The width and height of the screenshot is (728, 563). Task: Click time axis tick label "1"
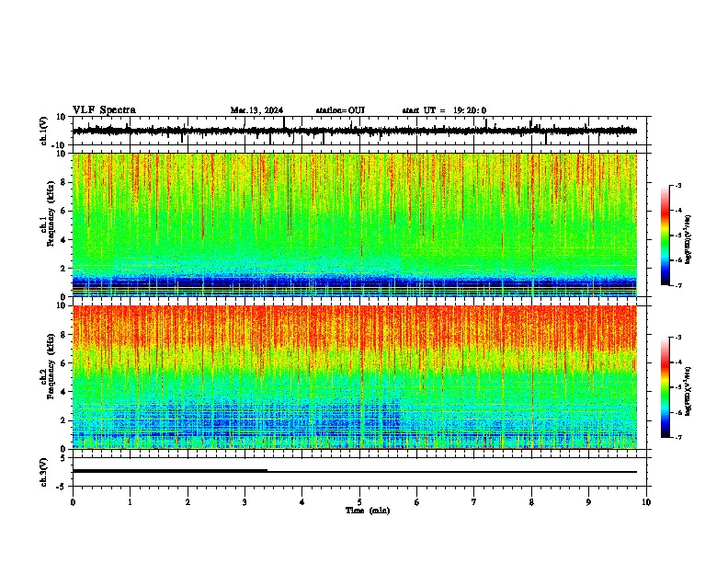click(x=130, y=502)
